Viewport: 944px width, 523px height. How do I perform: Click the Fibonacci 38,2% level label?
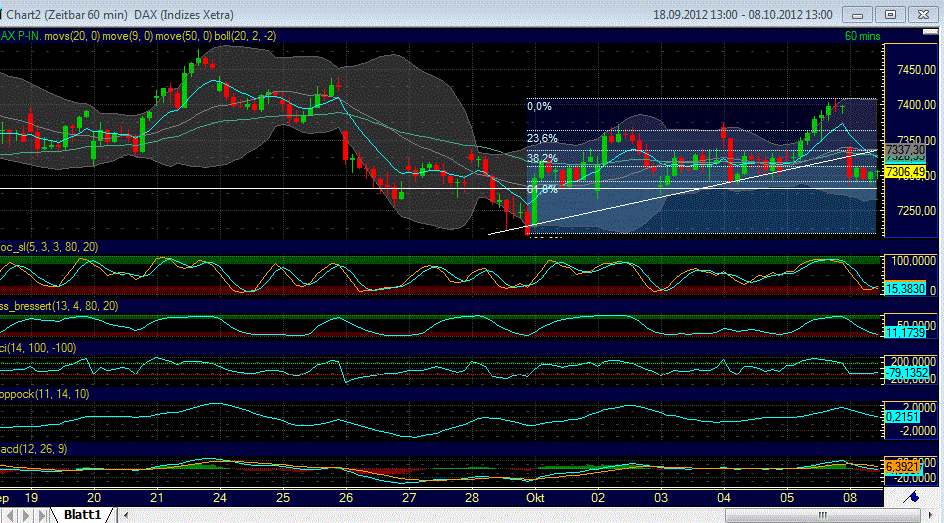(x=542, y=158)
